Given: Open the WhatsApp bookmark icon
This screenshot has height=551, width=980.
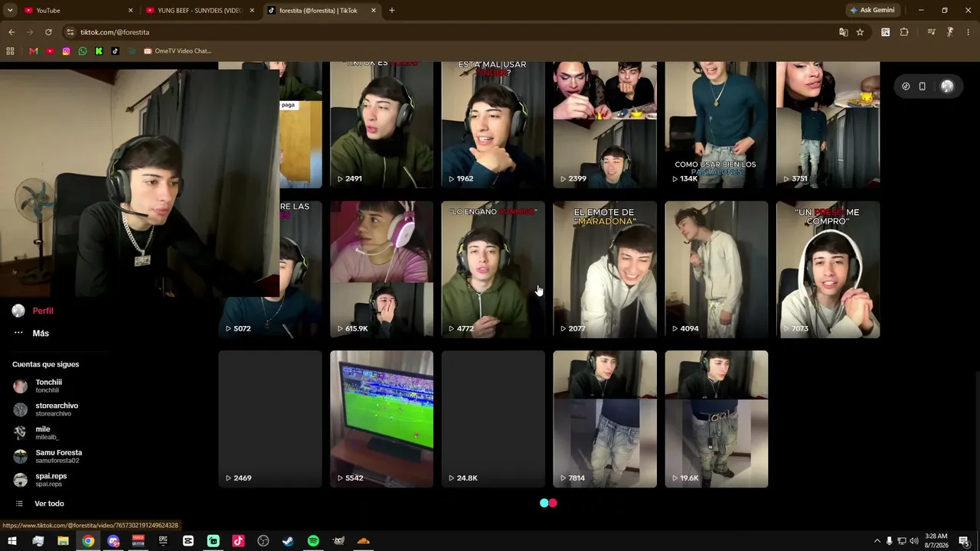Looking at the screenshot, I should 83,51.
